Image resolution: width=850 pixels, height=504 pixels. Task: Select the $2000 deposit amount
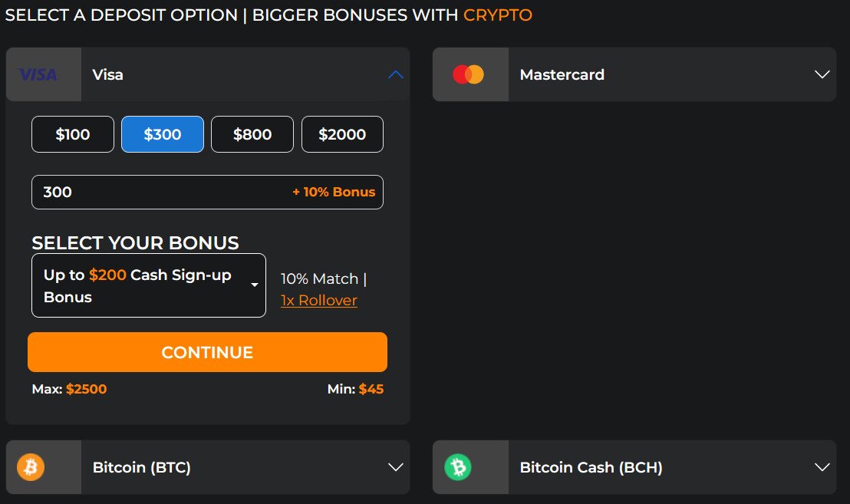point(342,134)
